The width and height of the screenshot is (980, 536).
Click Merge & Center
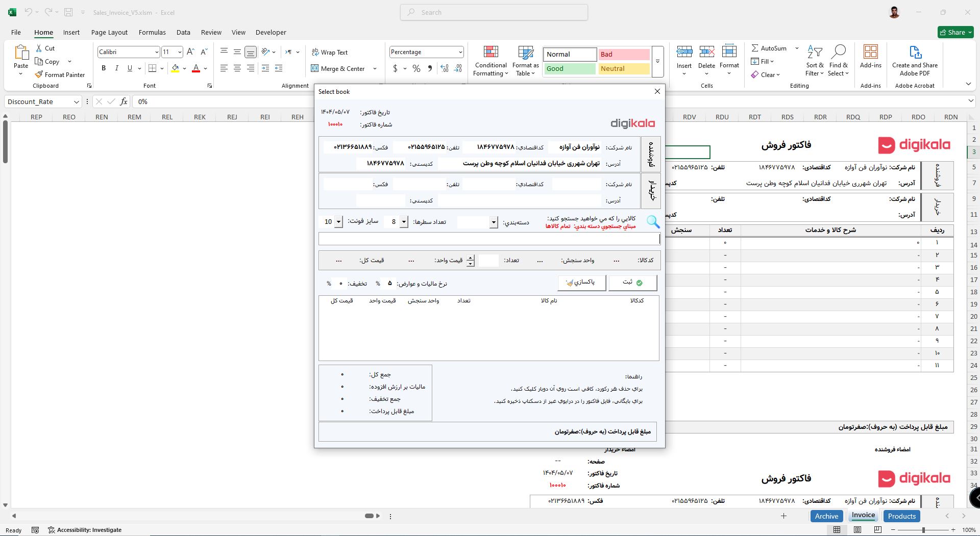pyautogui.click(x=338, y=68)
